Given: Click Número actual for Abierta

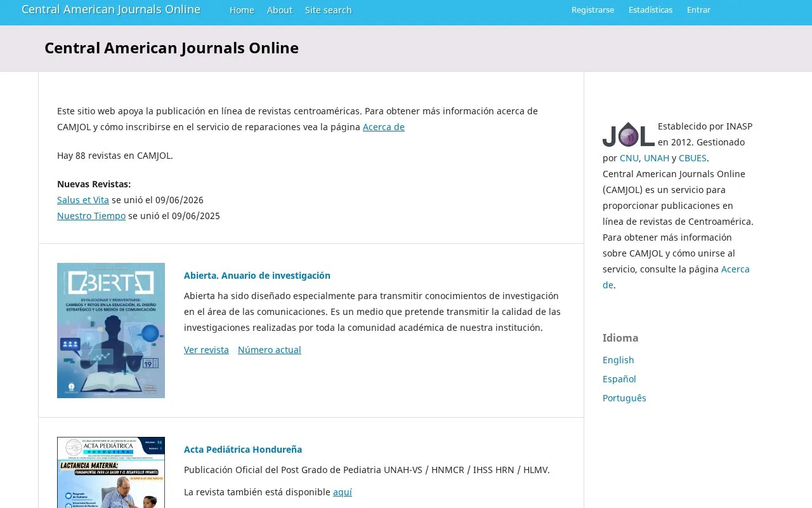Looking at the screenshot, I should (270, 350).
